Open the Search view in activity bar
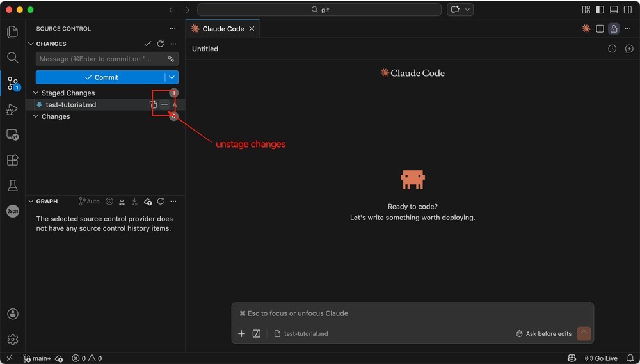 click(x=13, y=58)
